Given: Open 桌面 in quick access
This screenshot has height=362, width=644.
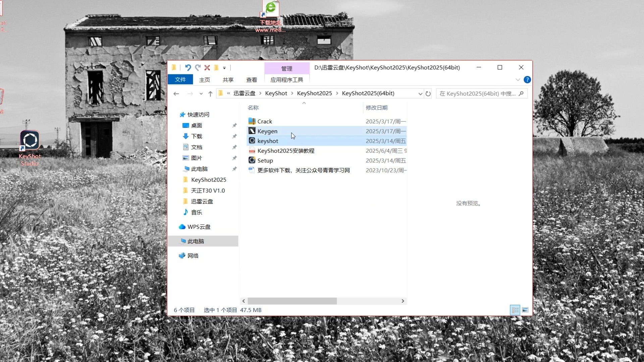Looking at the screenshot, I should (x=197, y=125).
